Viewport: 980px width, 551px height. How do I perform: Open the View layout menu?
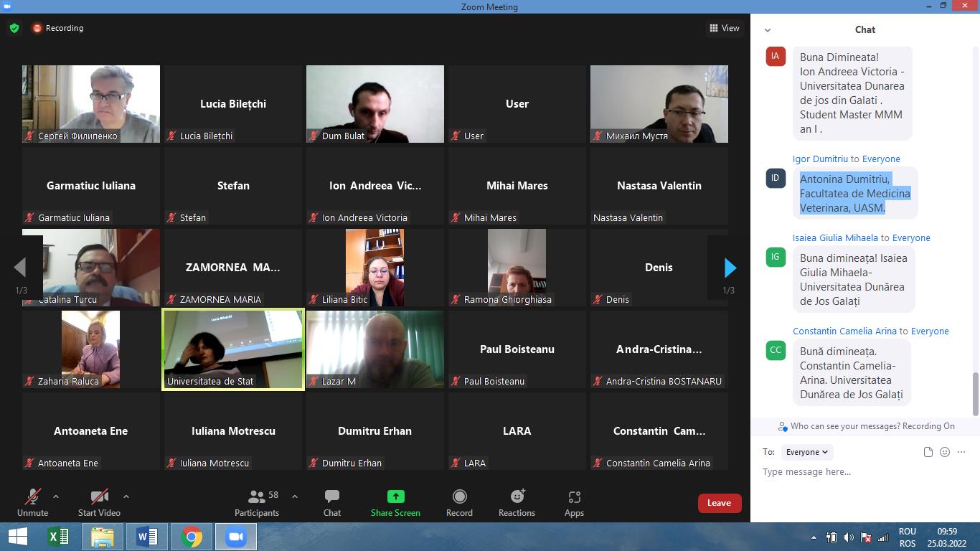[725, 28]
